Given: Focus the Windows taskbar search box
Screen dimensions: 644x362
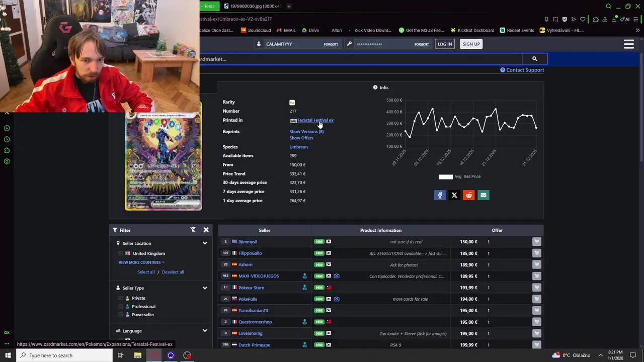Looking at the screenshot, I should (64, 355).
